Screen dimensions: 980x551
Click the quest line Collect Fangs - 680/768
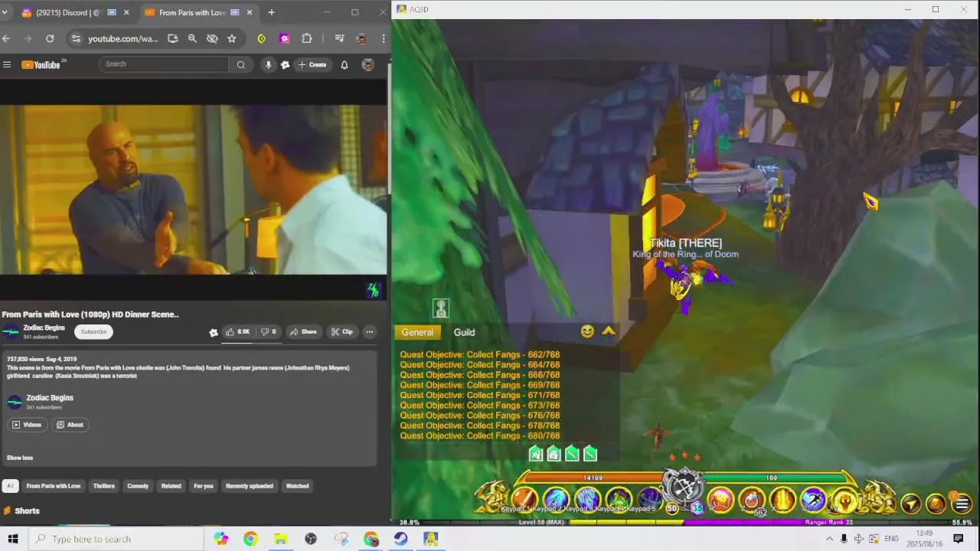[x=479, y=435]
